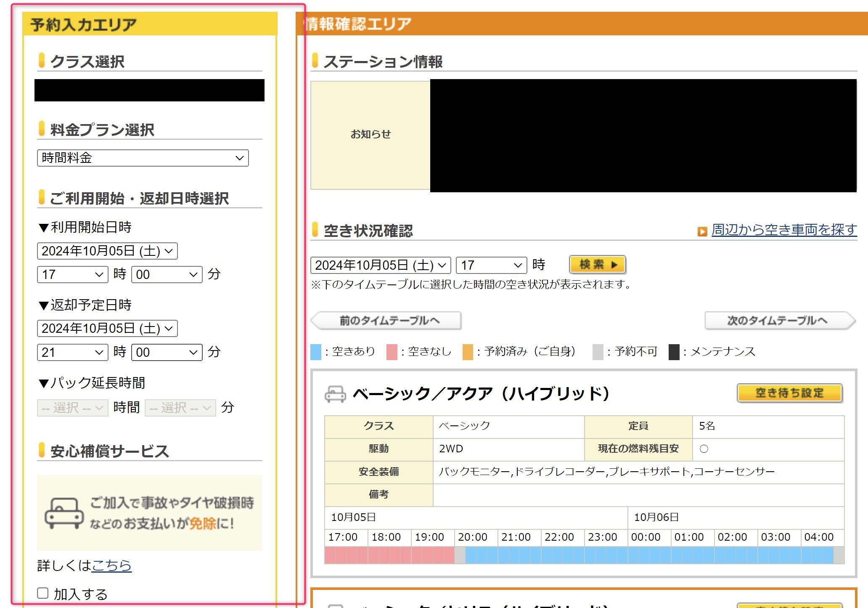Open the start hour dropdown showing 17
Screen dimensions: 868x608
coord(72,274)
